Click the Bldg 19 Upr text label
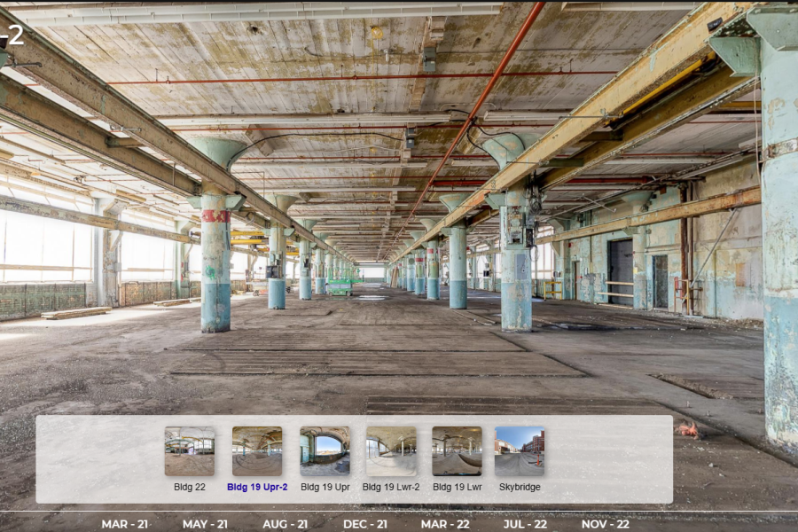The width and height of the screenshot is (798, 532). coord(325,487)
